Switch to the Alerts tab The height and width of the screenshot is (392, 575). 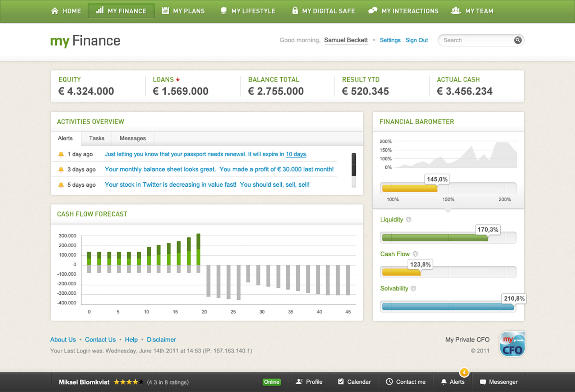click(x=65, y=138)
